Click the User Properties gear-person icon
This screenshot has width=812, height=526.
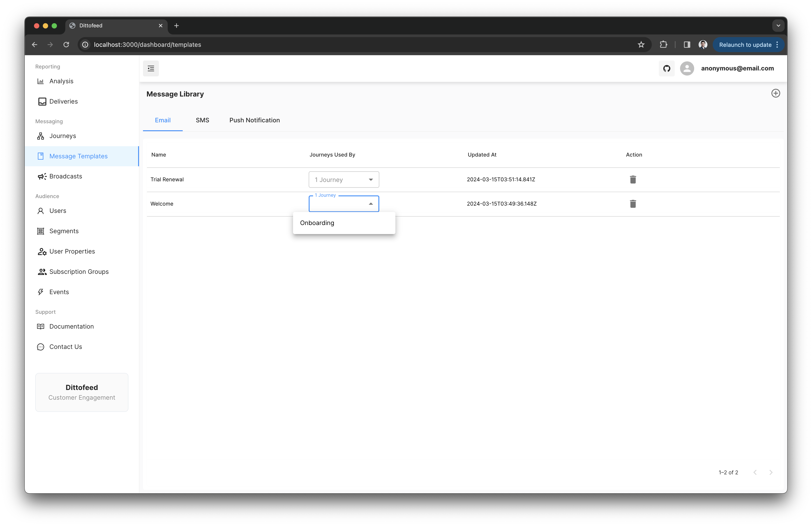(42, 252)
